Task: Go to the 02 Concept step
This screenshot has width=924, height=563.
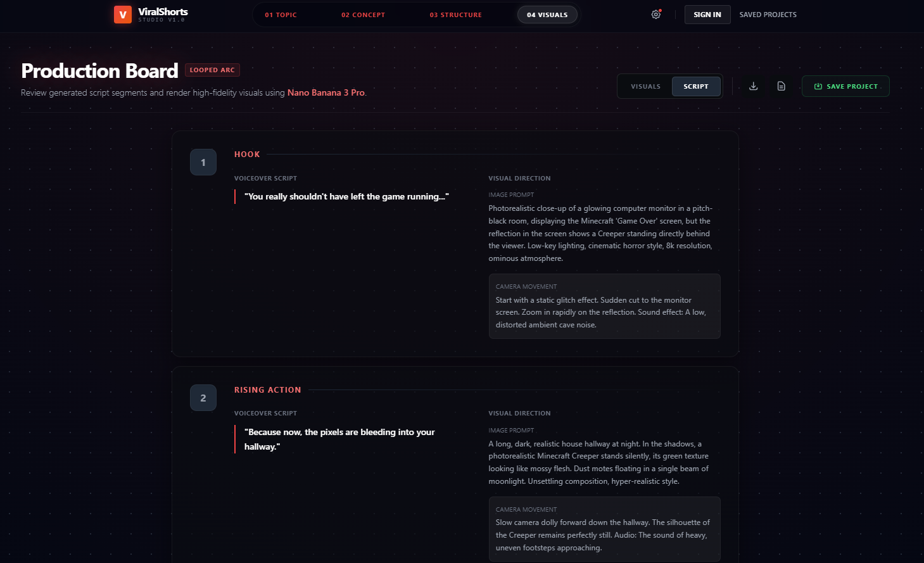Action: pyautogui.click(x=364, y=15)
